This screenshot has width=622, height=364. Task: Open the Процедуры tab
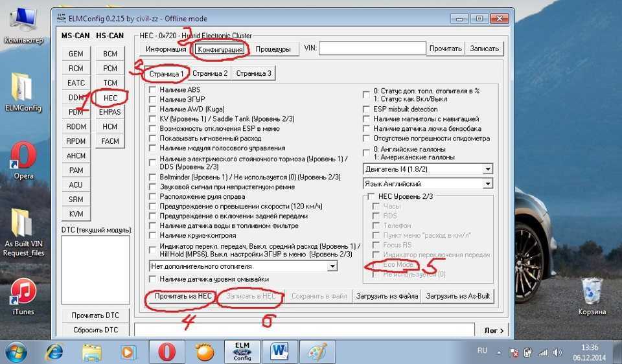point(273,49)
